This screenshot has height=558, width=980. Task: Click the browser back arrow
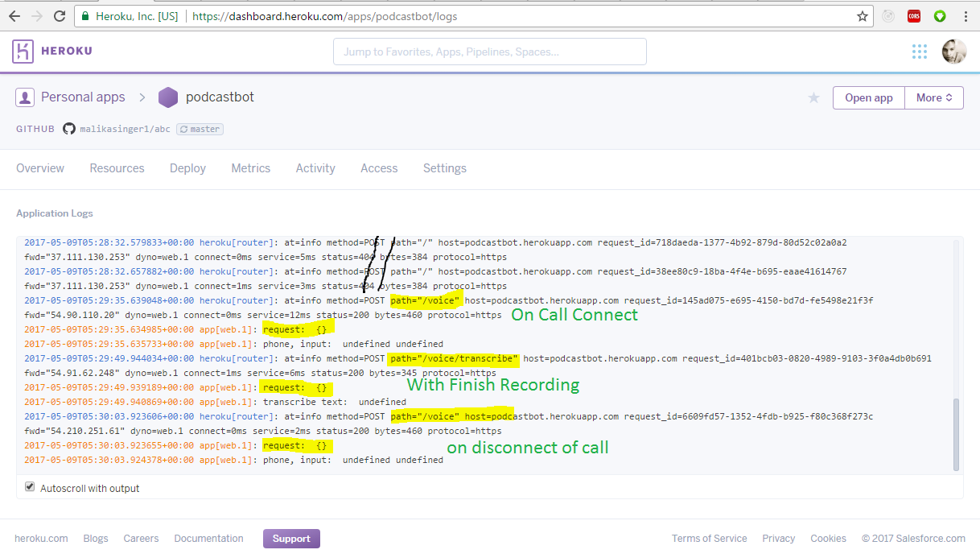click(x=14, y=16)
